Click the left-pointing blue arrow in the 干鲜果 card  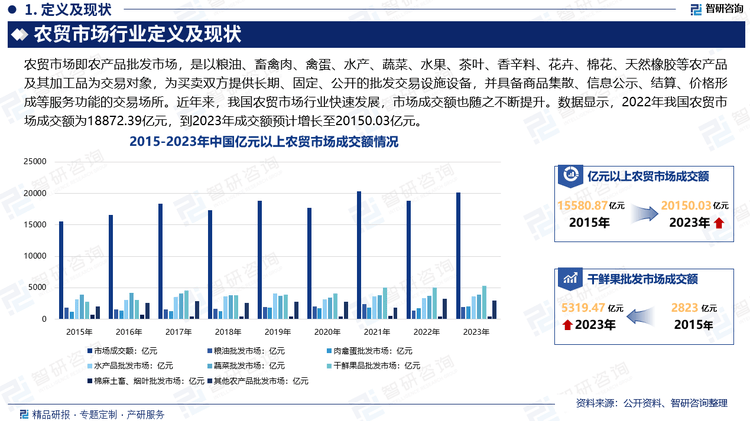[643, 316]
